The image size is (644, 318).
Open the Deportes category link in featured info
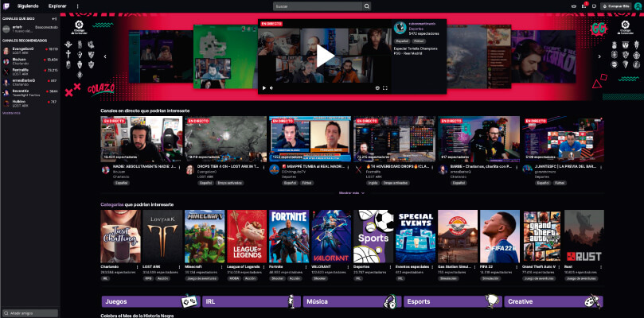pos(416,29)
